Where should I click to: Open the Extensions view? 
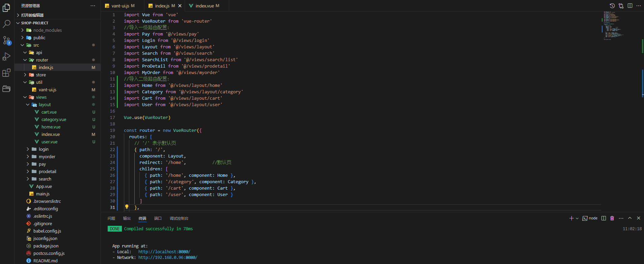(x=6, y=73)
